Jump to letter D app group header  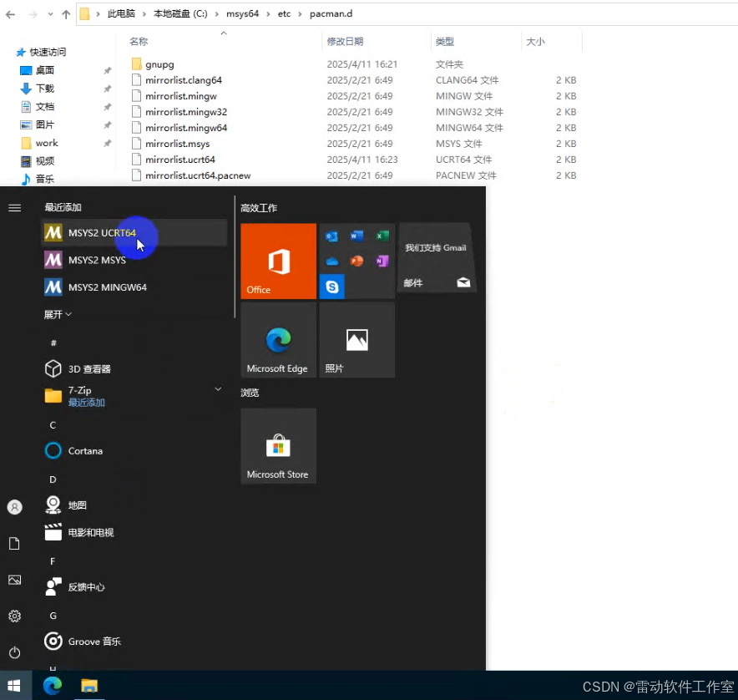coord(53,479)
